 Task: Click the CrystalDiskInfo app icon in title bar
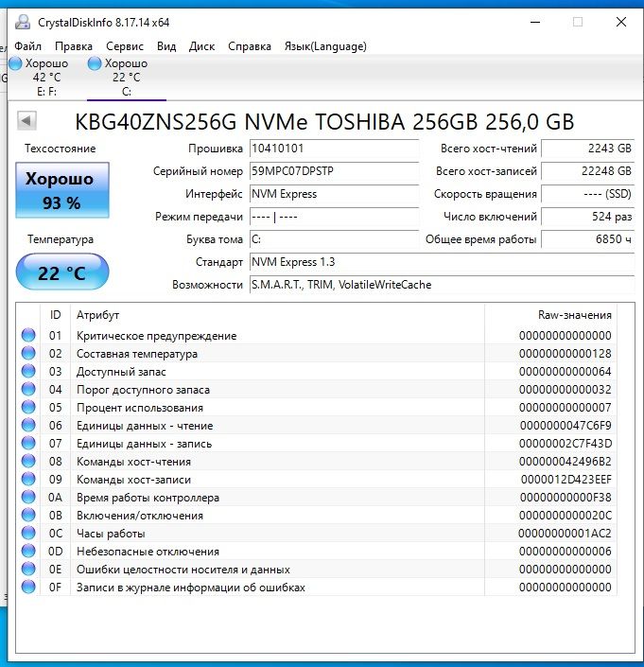pyautogui.click(x=23, y=22)
